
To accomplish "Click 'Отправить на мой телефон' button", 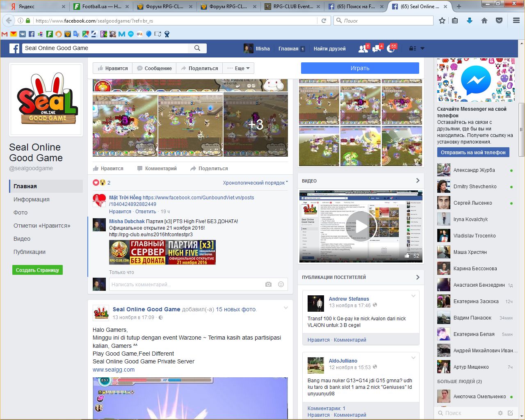I will pyautogui.click(x=473, y=152).
